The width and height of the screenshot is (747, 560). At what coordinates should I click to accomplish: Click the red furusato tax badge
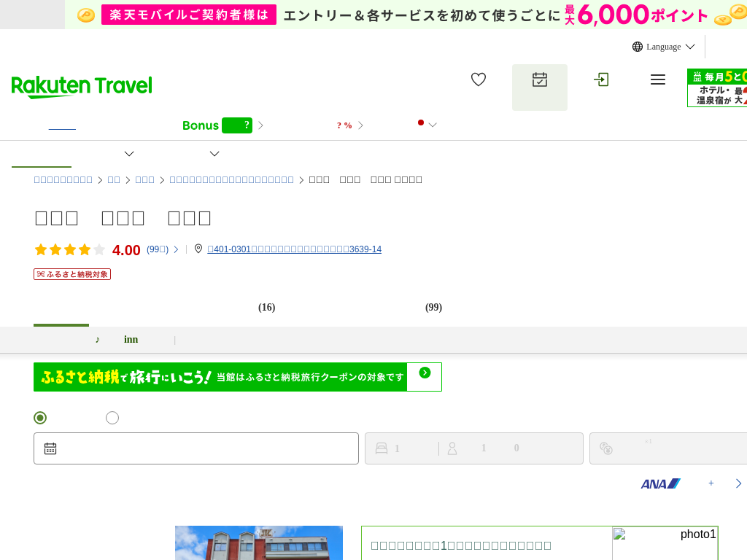(72, 274)
